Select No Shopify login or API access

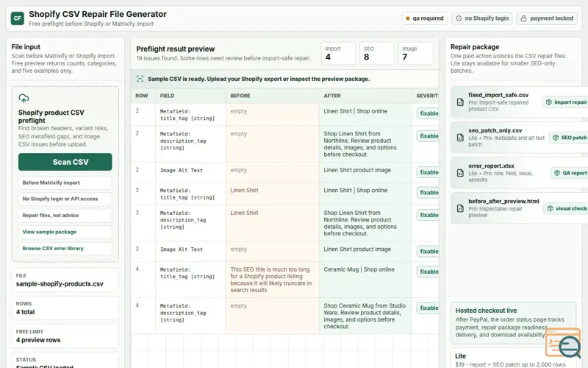pos(65,199)
